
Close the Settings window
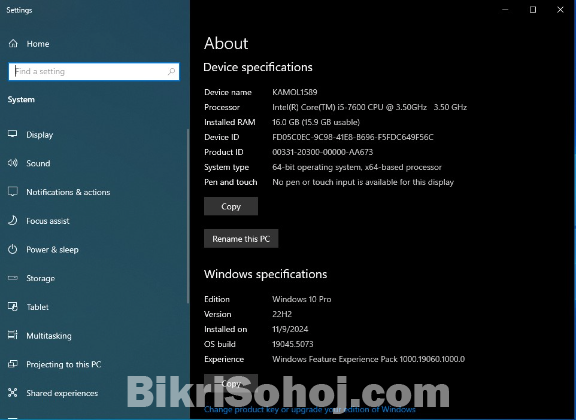tap(560, 10)
